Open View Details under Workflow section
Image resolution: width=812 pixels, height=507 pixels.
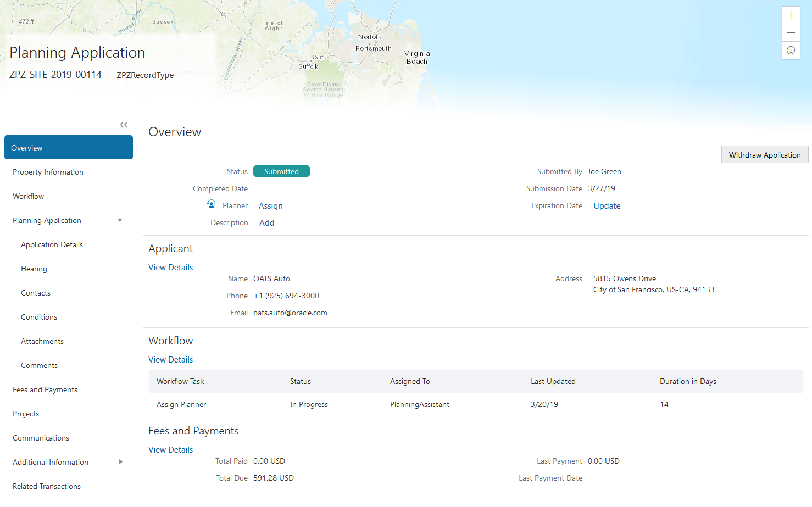point(170,359)
